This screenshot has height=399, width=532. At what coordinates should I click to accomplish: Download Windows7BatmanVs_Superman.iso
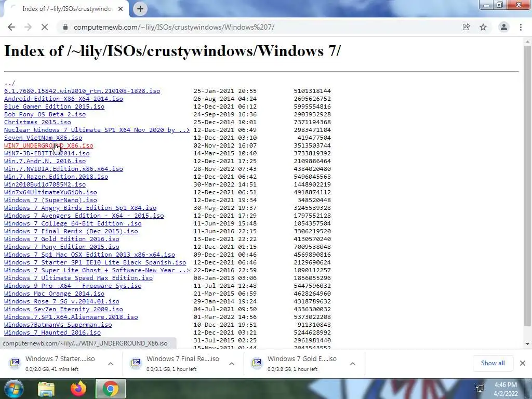click(x=58, y=325)
